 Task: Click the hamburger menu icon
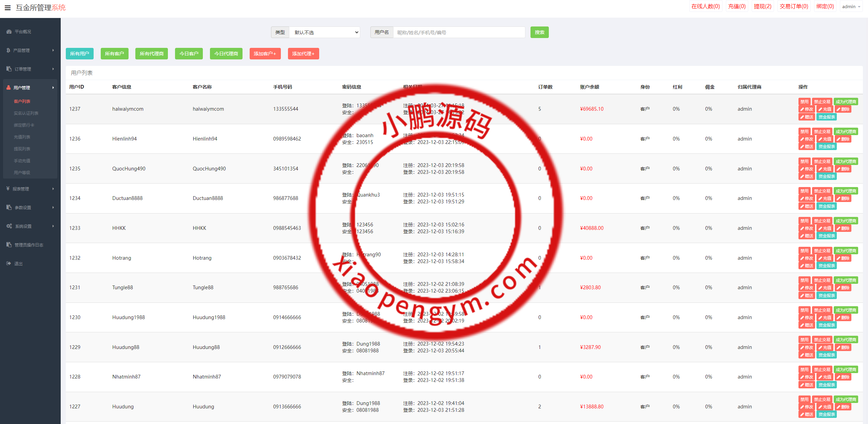pyautogui.click(x=7, y=7)
